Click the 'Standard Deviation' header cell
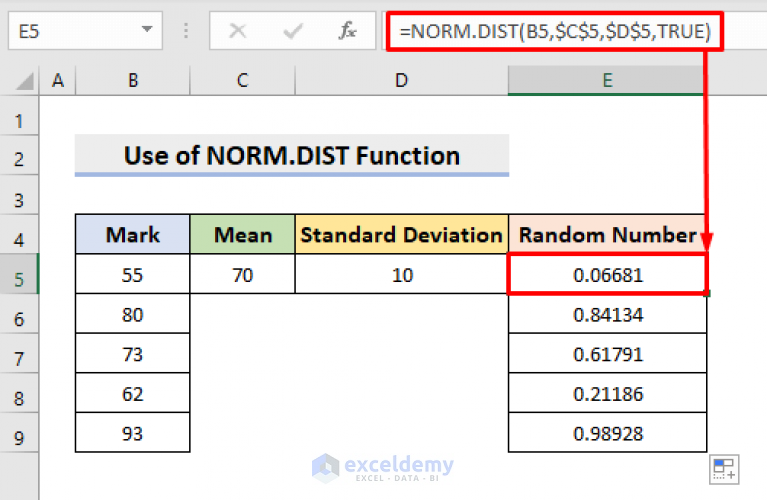This screenshot has width=767, height=500. pyautogui.click(x=402, y=234)
